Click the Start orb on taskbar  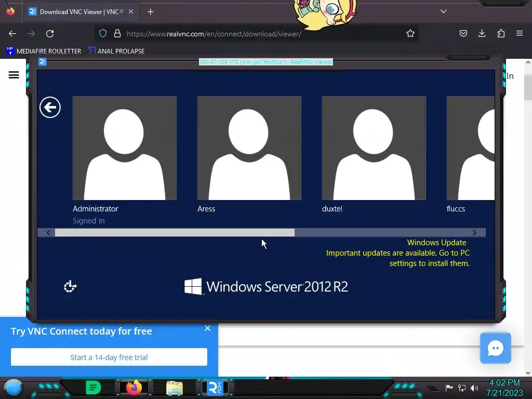pos(14,388)
